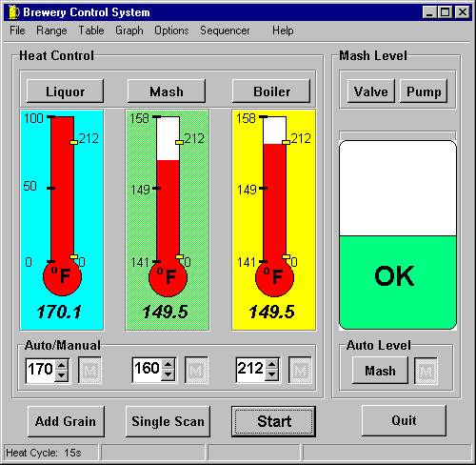Open the Range menu
Image resolution: width=476 pixels, height=465 pixels.
pyautogui.click(x=51, y=30)
